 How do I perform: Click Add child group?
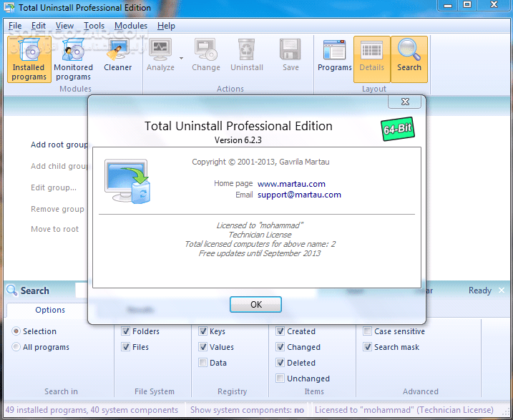click(x=59, y=166)
